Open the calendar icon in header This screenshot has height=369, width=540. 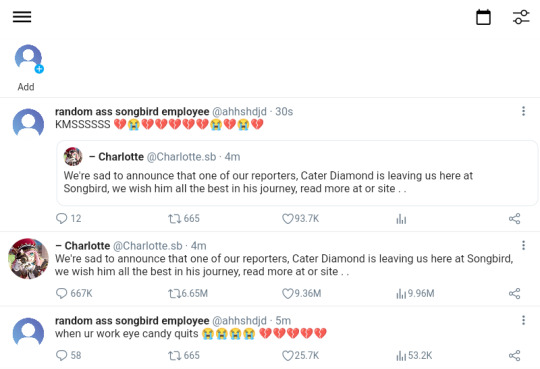pyautogui.click(x=483, y=17)
